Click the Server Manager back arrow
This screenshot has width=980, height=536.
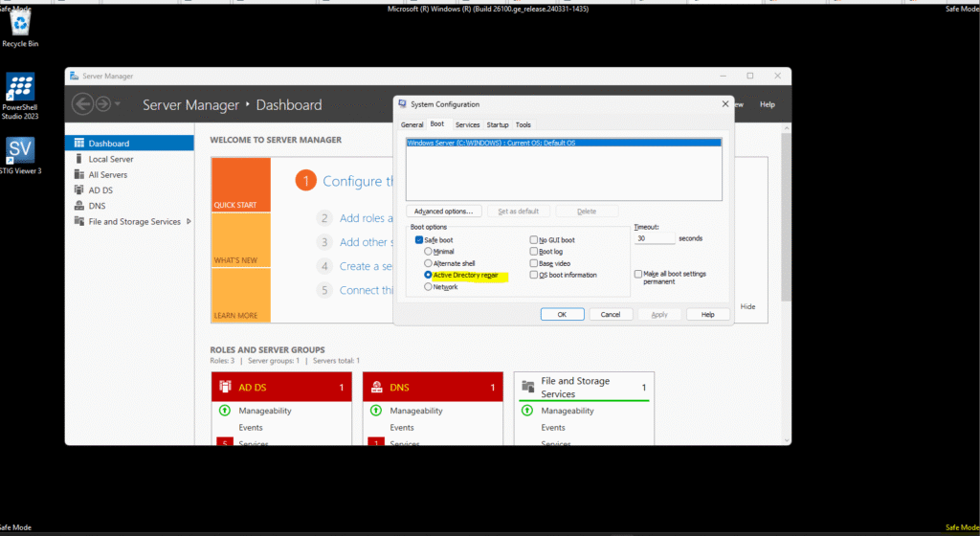(82, 104)
